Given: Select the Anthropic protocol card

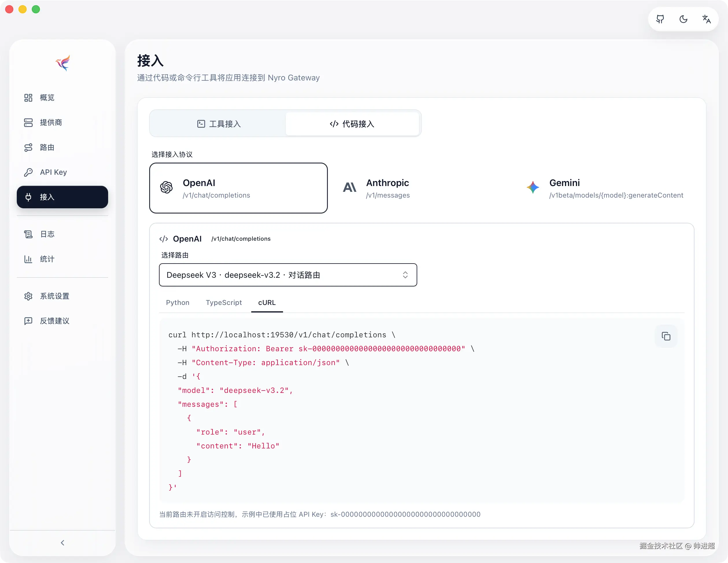Looking at the screenshot, I should [421, 188].
